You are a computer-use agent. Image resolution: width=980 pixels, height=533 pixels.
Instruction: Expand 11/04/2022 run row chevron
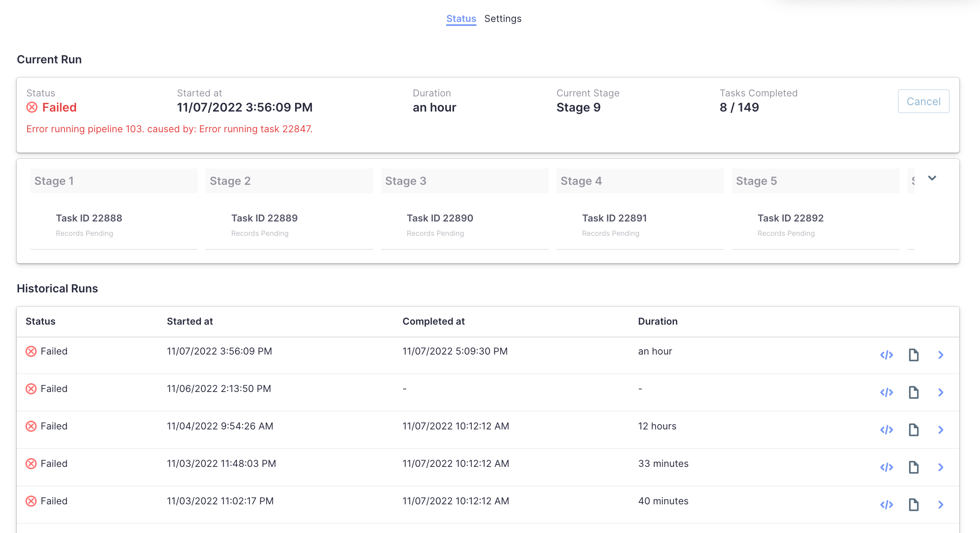click(x=941, y=430)
